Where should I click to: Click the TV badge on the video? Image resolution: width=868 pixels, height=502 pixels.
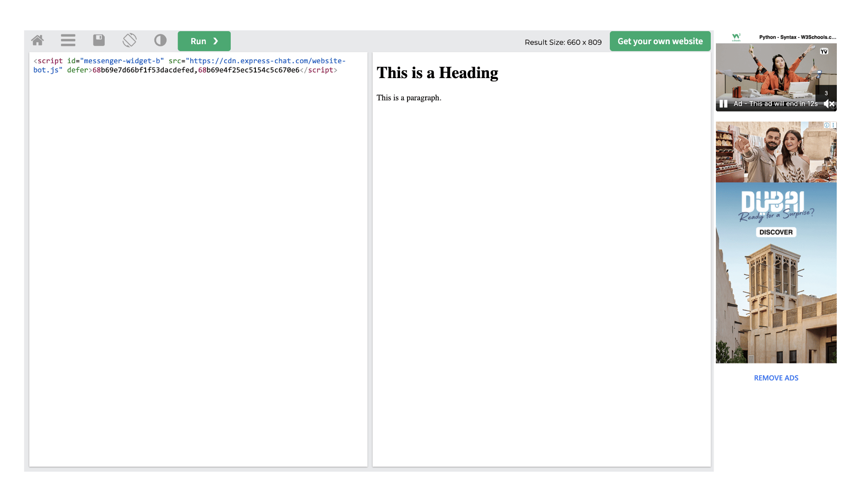(x=824, y=51)
